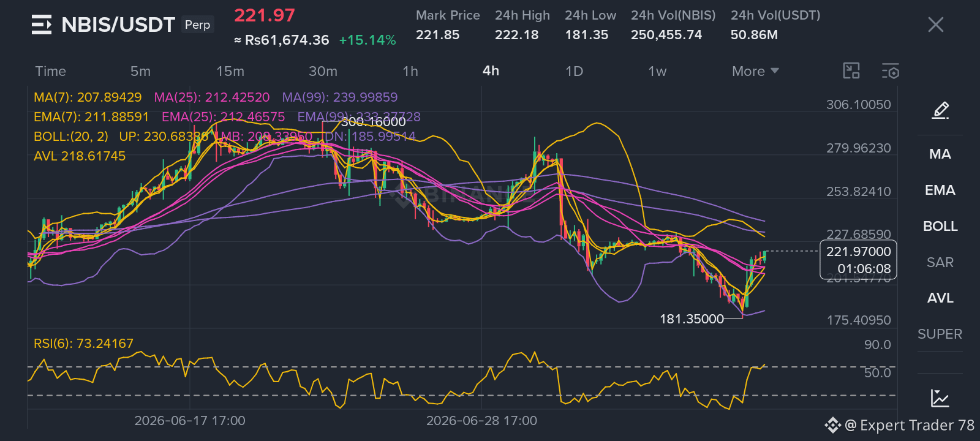Click the 300.16000 high price marker
Image resolution: width=980 pixels, height=441 pixels.
pos(373,122)
